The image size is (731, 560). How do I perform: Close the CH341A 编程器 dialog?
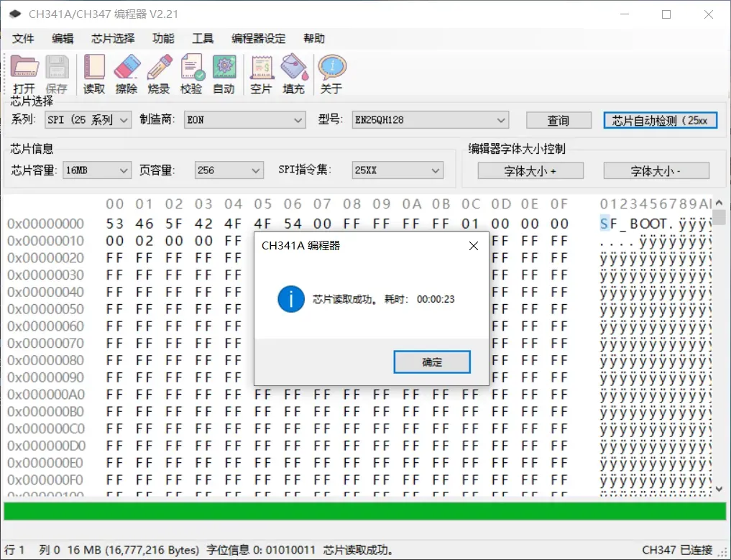click(x=473, y=246)
